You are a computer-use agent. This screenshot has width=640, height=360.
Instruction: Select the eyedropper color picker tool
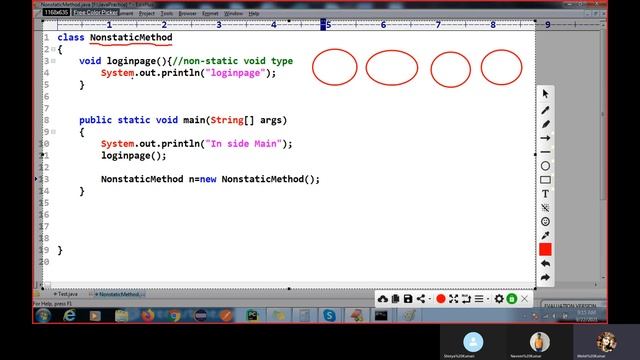[x=545, y=236]
